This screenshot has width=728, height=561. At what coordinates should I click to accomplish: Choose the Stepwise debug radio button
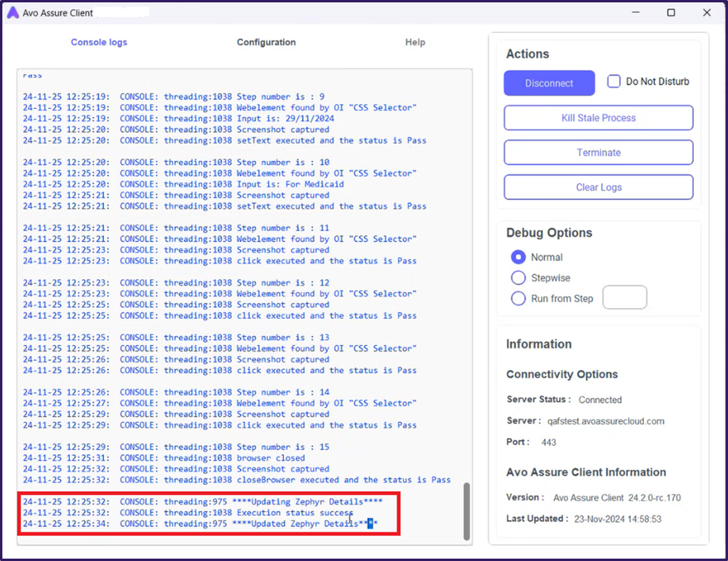point(519,278)
